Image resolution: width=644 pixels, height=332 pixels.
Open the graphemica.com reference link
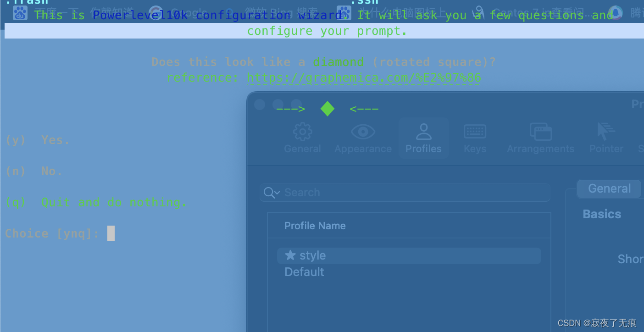tap(364, 77)
